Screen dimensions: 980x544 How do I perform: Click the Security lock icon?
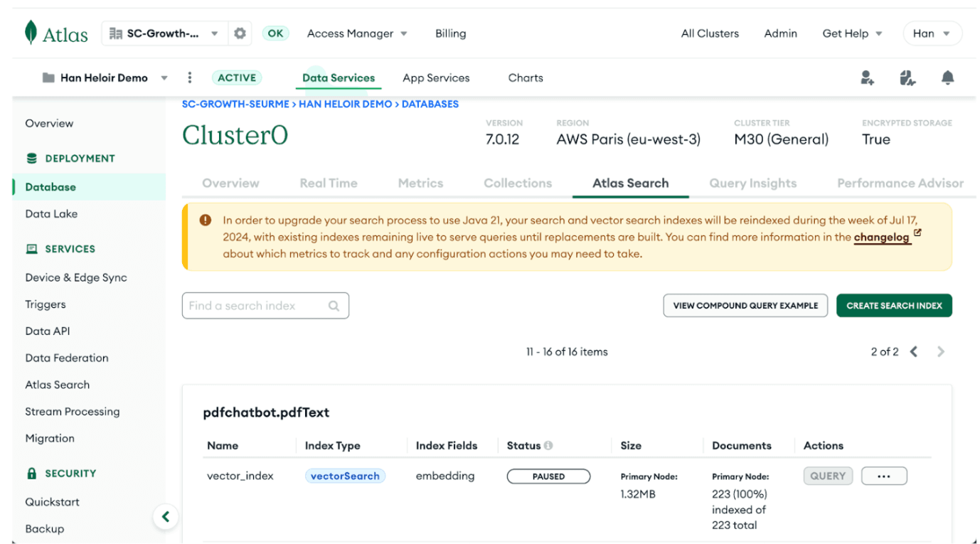(x=31, y=473)
